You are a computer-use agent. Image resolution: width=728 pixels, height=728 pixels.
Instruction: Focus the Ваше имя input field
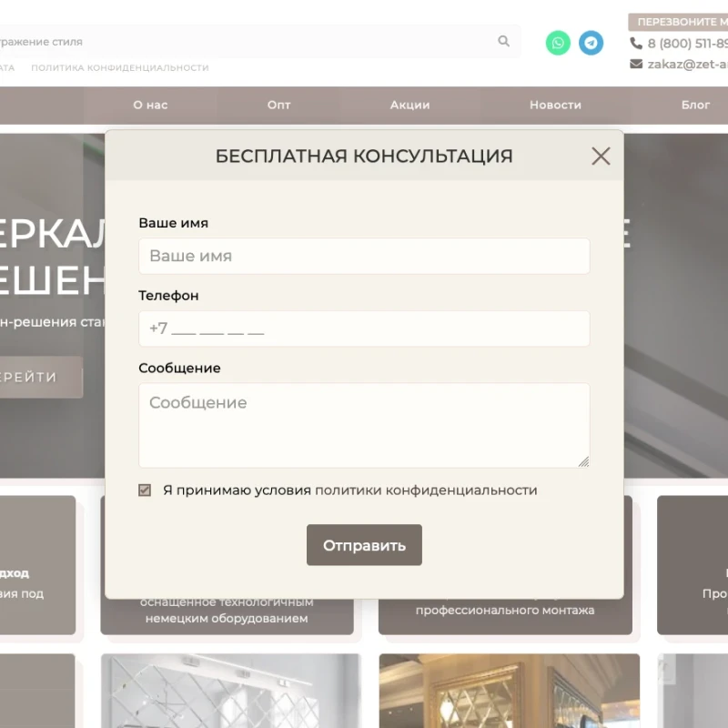point(364,256)
